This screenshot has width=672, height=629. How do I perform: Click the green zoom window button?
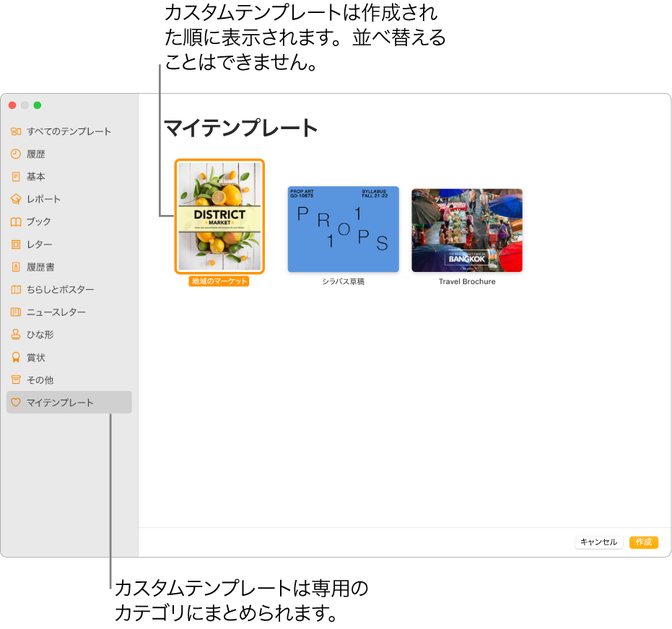click(x=38, y=105)
